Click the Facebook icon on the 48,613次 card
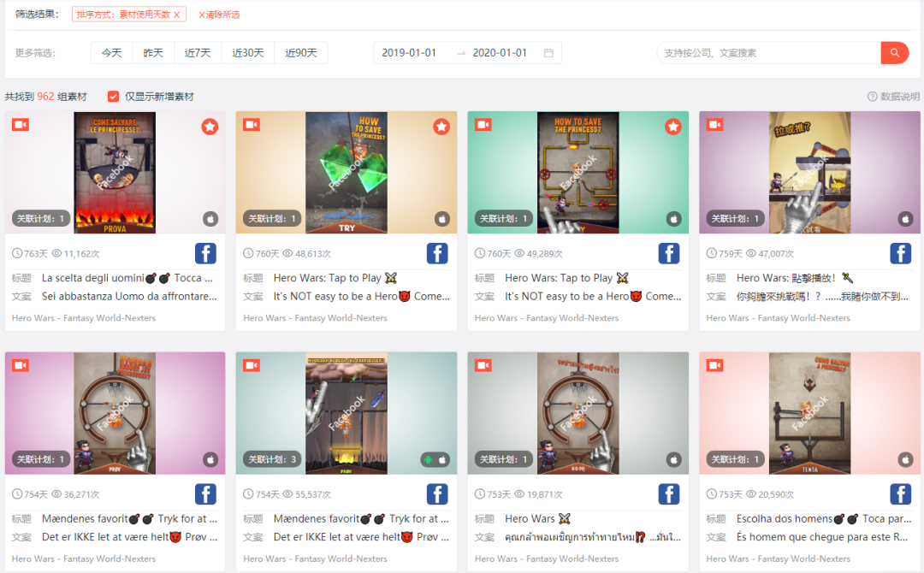924x573 pixels. 437,254
